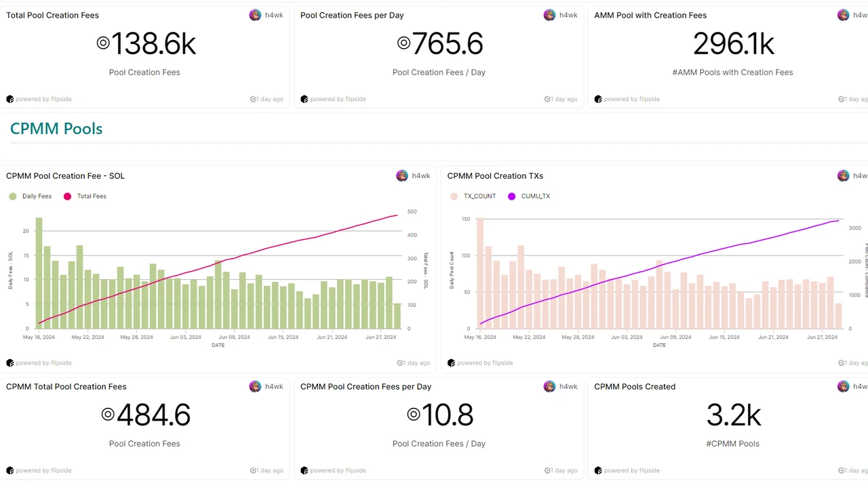Viewport: 868px width, 481px height.
Task: Click avatar on CPMM Total Pool Creation Fees card
Action: (x=255, y=387)
